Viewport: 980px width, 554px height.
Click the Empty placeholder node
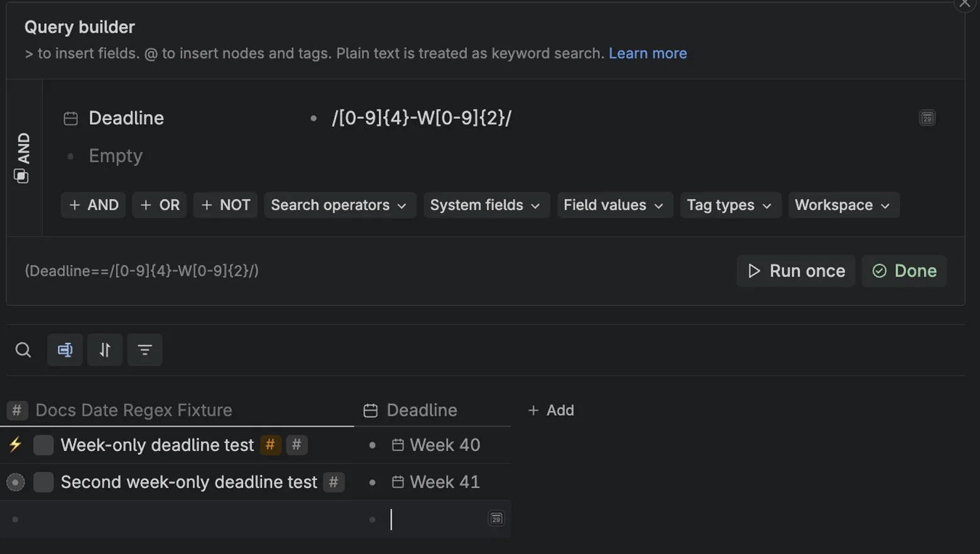pos(116,156)
